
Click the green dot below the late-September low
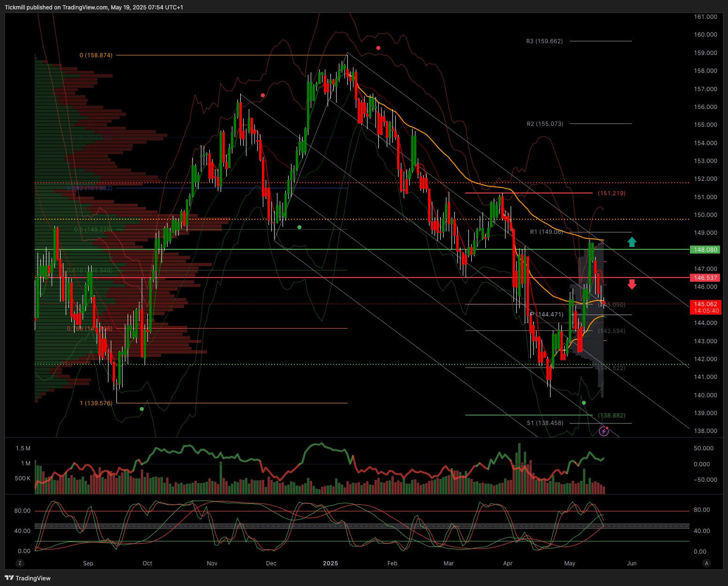click(142, 409)
